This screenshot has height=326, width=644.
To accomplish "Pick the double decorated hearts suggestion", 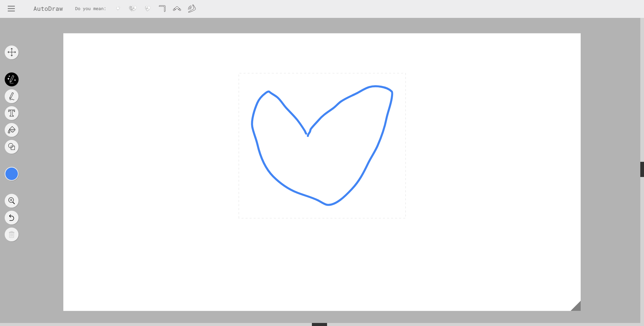I will point(133,9).
